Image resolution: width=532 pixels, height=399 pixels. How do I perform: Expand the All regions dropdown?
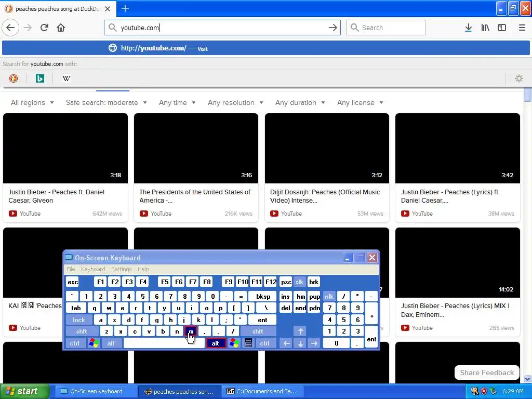coord(32,102)
